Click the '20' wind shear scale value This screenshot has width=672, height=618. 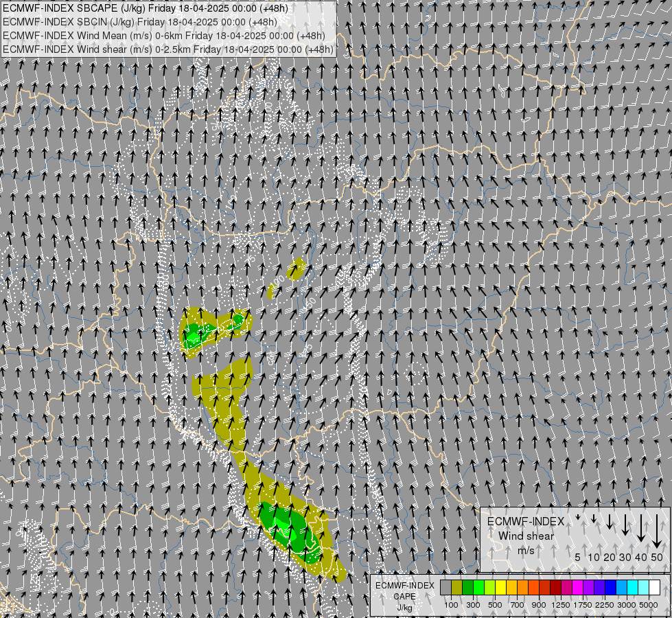(610, 557)
